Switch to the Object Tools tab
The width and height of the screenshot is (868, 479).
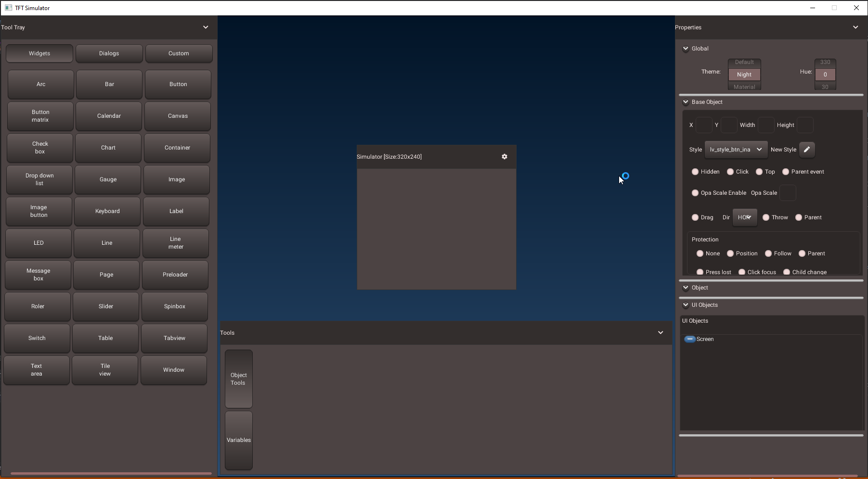coord(238,379)
